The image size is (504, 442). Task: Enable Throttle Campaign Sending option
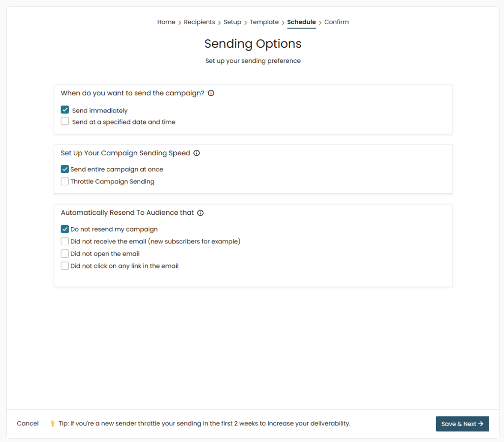65,181
